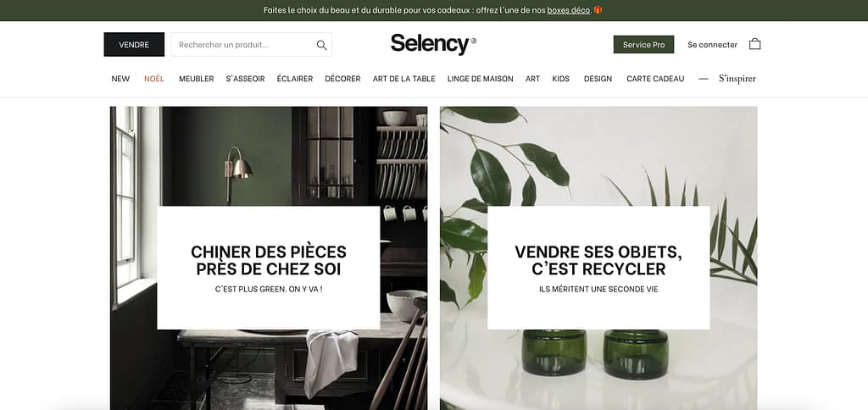Viewport: 868px width, 410px height.
Task: Click the search magnifier icon
Action: point(321,45)
